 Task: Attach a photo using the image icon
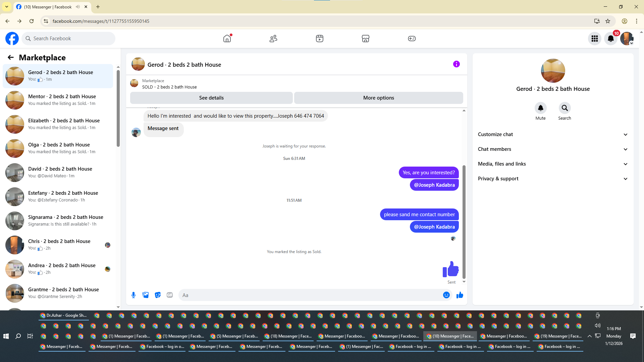(x=146, y=295)
